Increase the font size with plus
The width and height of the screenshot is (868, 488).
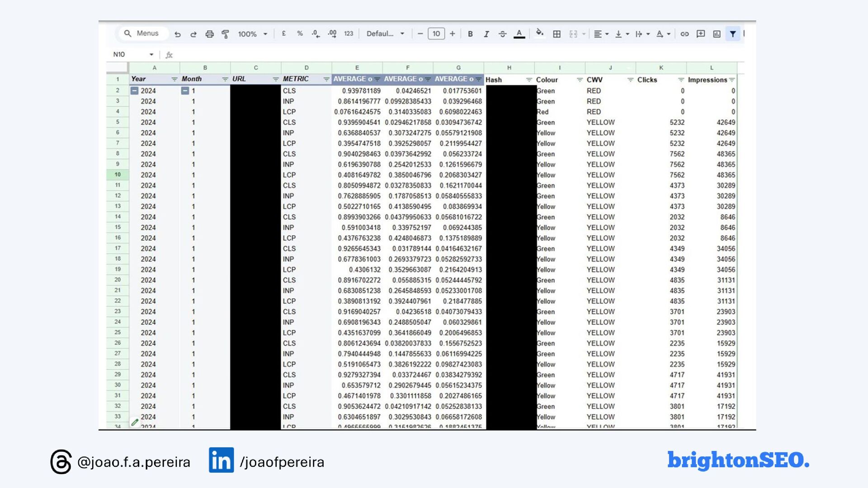(x=452, y=34)
